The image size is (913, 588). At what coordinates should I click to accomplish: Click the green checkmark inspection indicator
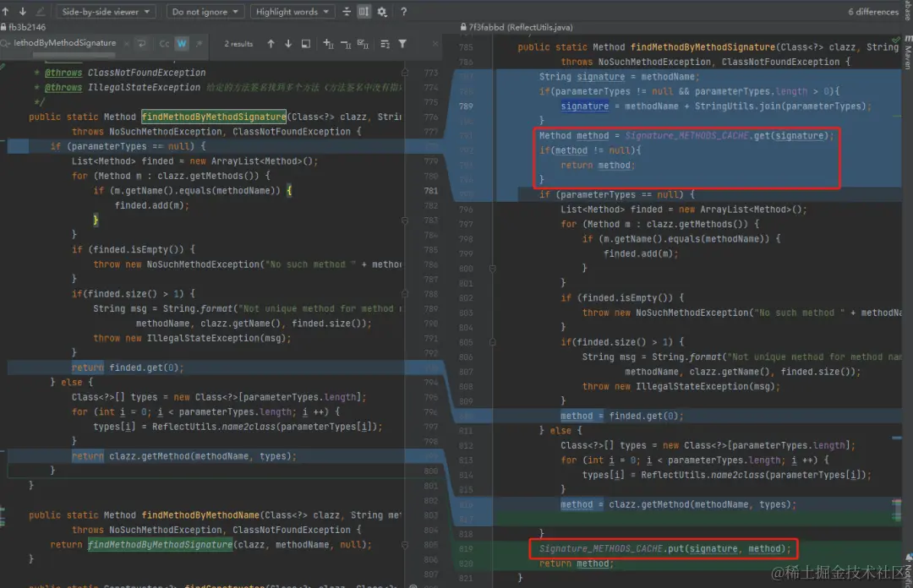(895, 40)
